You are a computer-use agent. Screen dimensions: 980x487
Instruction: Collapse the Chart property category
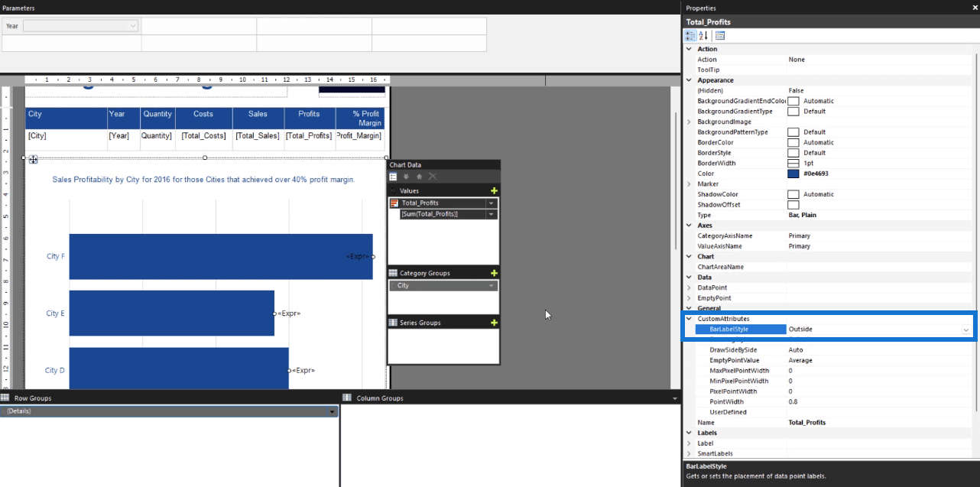click(690, 257)
